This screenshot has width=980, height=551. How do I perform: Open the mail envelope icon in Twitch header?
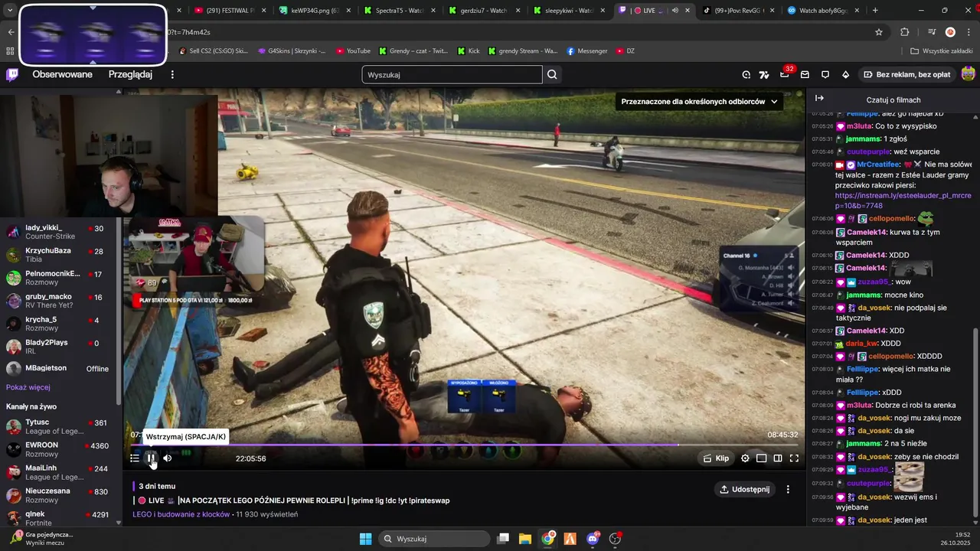[x=805, y=74]
